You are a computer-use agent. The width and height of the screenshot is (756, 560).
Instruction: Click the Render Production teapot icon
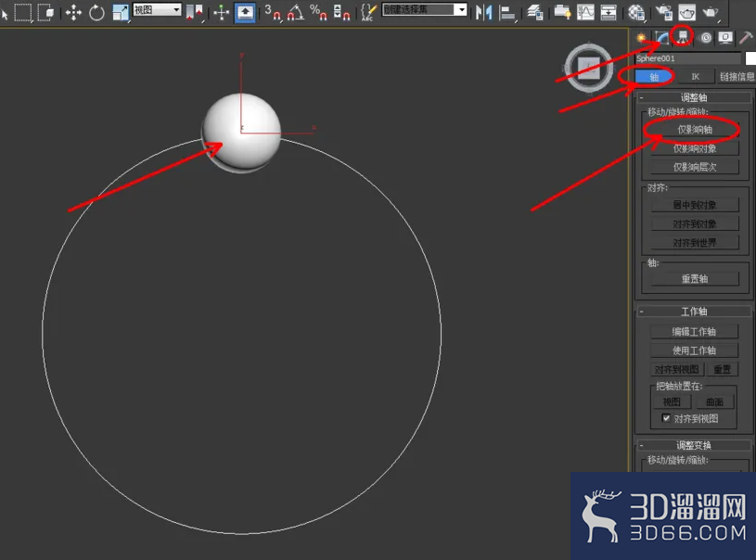click(x=711, y=12)
